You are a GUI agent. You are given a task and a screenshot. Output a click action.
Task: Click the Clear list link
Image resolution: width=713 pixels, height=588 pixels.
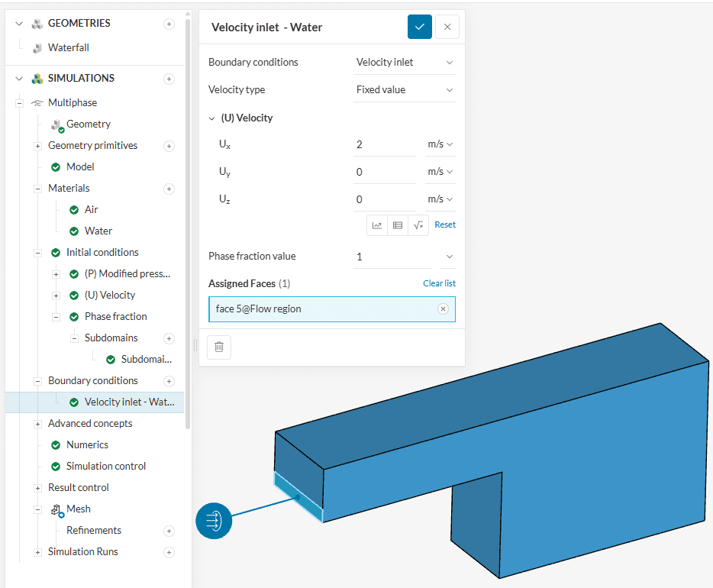[x=439, y=283]
